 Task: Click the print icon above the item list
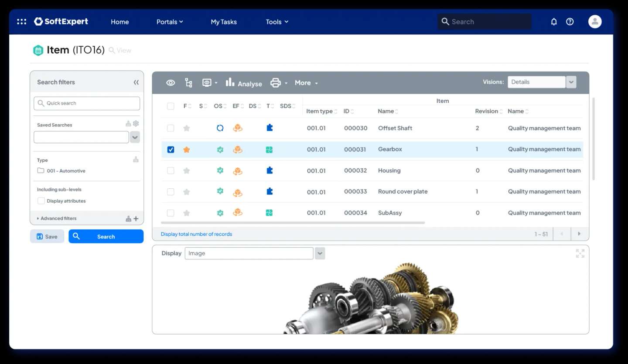point(275,82)
